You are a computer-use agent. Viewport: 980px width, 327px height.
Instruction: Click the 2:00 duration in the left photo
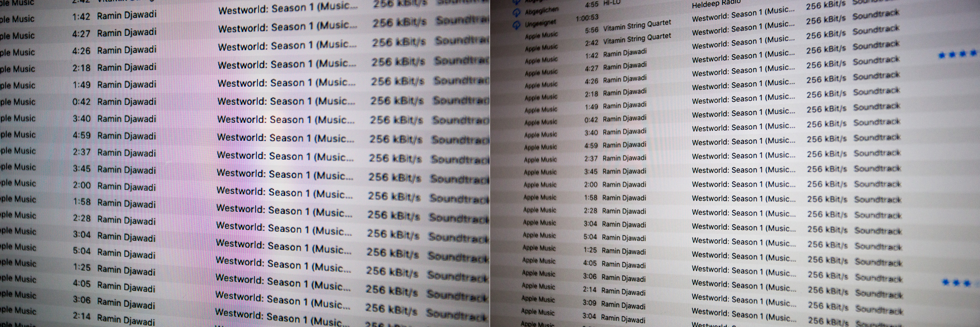[x=82, y=185]
